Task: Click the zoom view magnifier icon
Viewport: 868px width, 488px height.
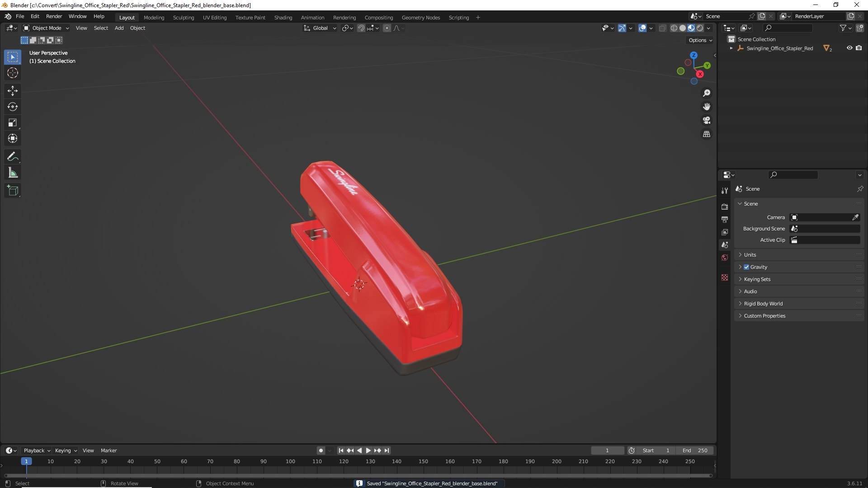Action: [707, 93]
